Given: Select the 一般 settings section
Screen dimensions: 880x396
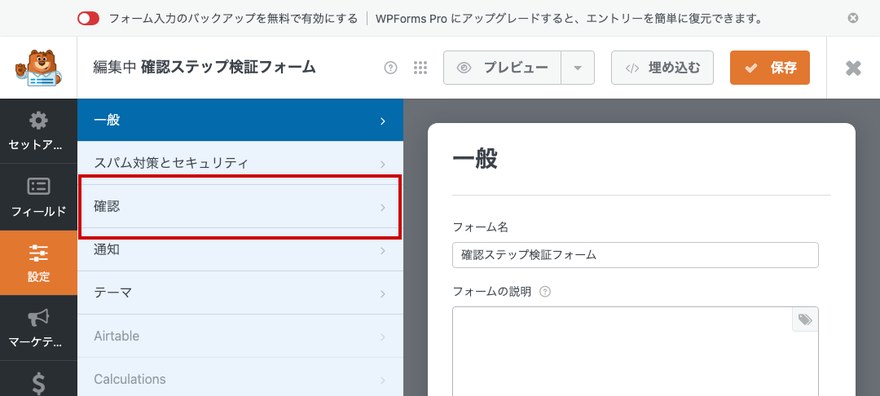Looking at the screenshot, I should 240,120.
